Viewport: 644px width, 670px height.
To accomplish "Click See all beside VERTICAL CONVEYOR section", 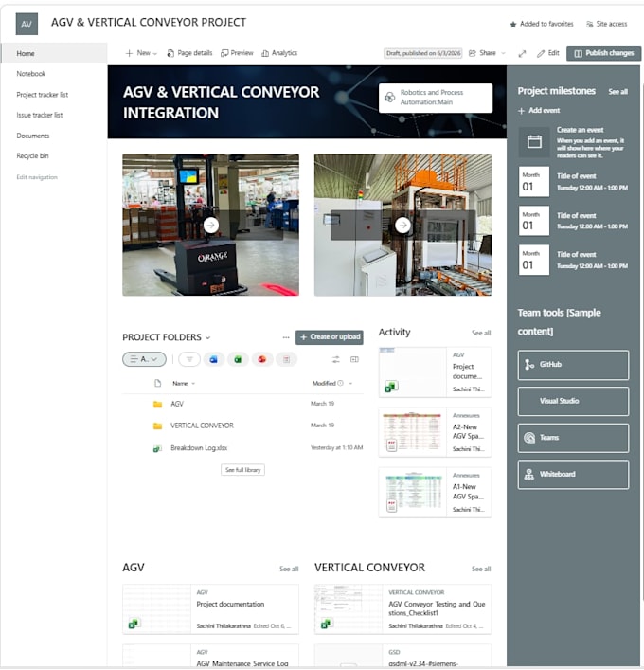I will [481, 570].
